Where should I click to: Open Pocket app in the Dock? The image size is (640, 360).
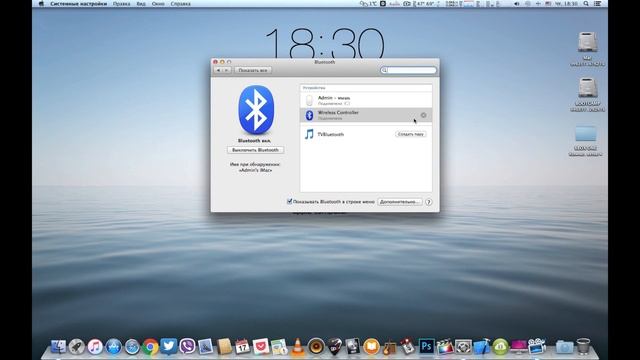coord(261,347)
